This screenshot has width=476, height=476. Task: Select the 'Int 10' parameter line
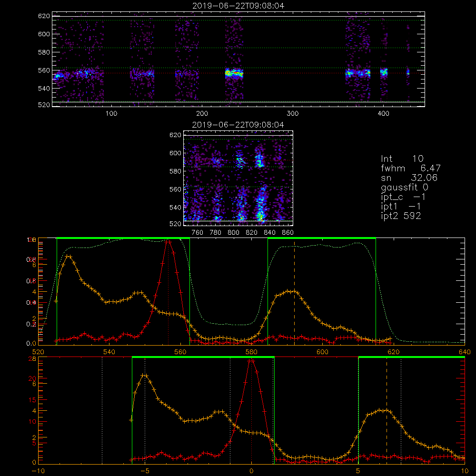pyautogui.click(x=402, y=159)
